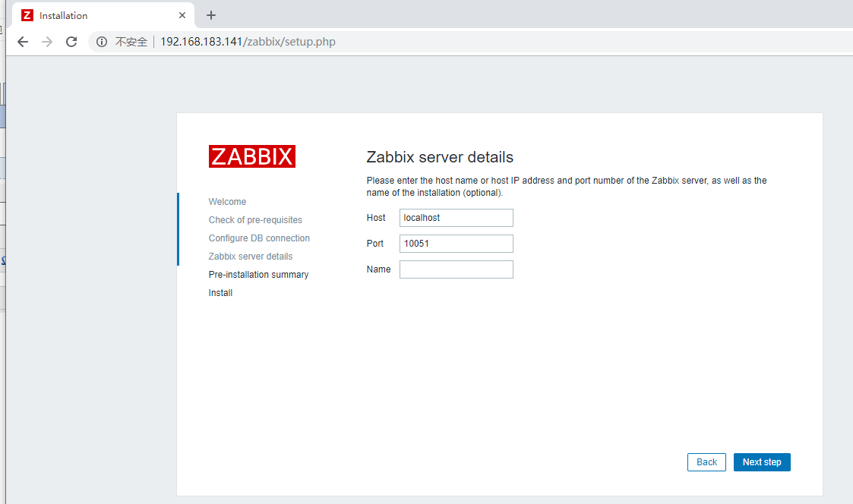Image resolution: width=853 pixels, height=504 pixels.
Task: Select Pre-installation summary step
Action: pyautogui.click(x=258, y=275)
